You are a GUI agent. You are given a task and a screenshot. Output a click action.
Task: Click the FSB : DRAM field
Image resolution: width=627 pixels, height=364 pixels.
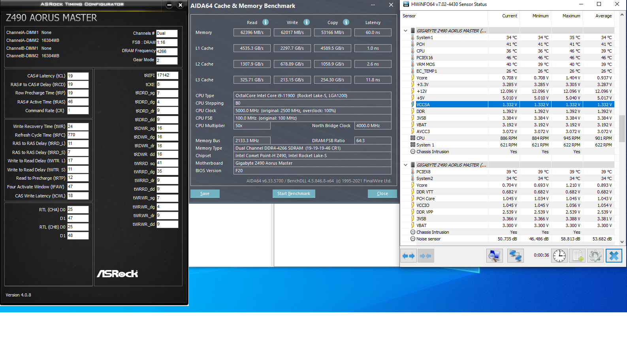click(167, 42)
